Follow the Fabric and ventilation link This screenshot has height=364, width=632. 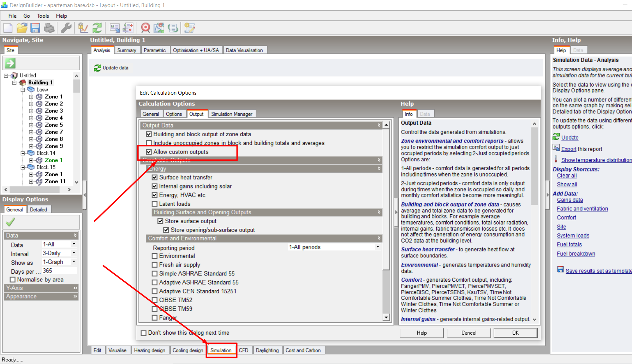582,209
